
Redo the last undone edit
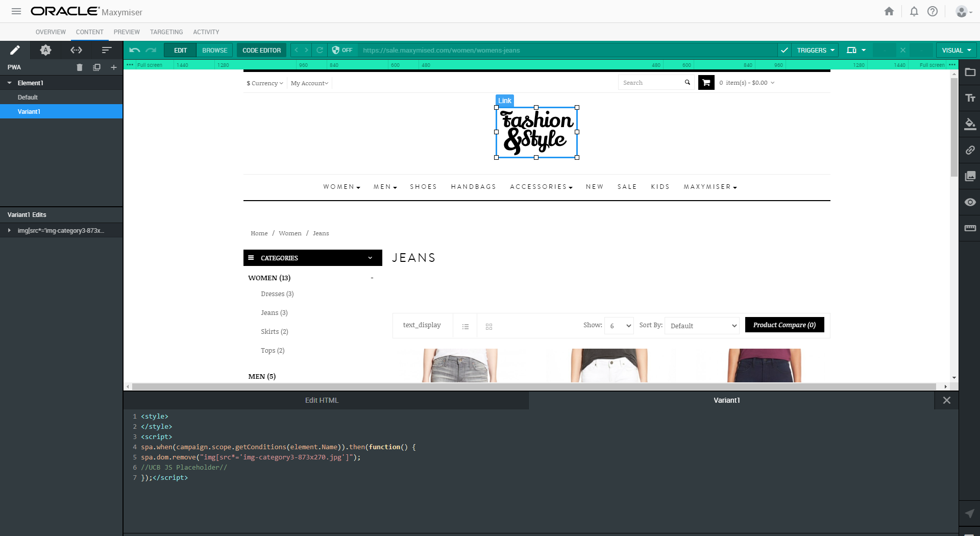[151, 50]
